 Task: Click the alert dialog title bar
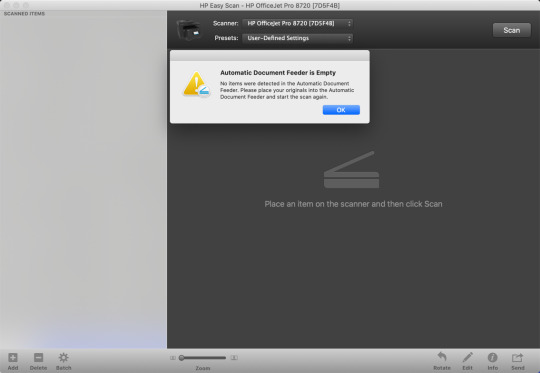pyautogui.click(x=270, y=55)
